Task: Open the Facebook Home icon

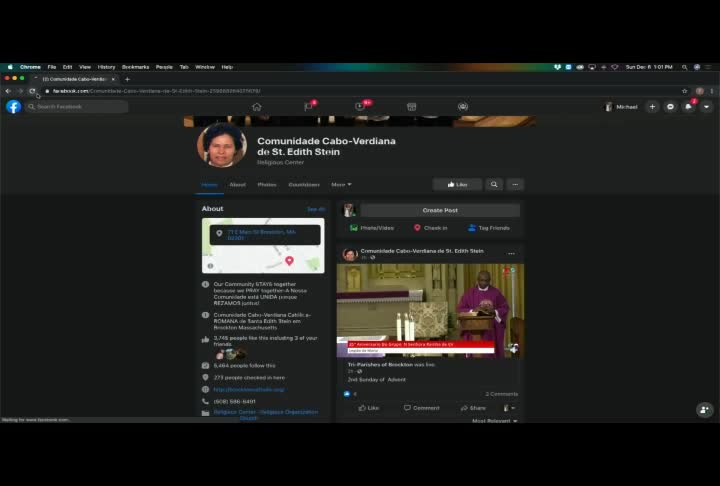Action: click(x=257, y=107)
